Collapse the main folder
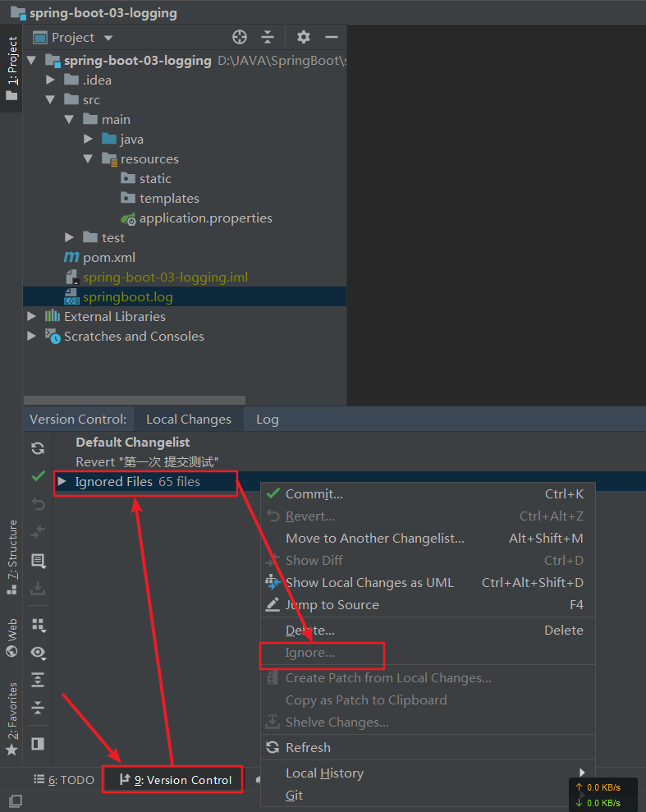Viewport: 646px width, 812px height. click(x=70, y=119)
